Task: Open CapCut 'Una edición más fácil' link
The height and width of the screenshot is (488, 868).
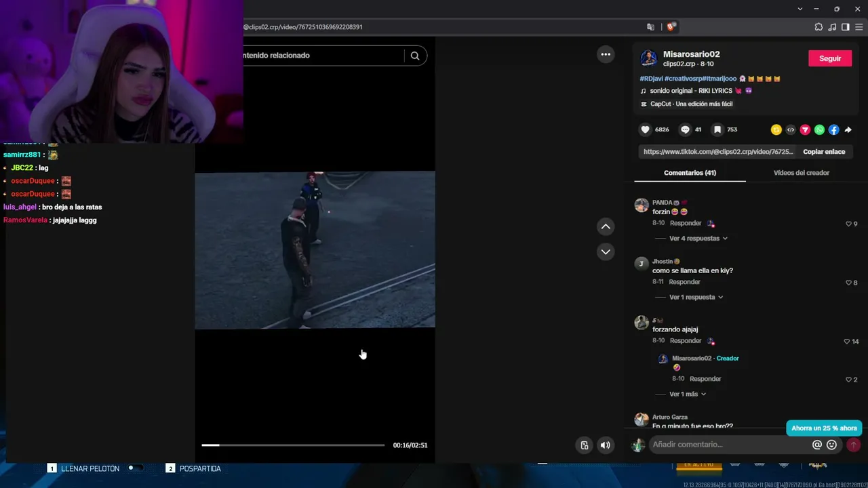Action: (691, 104)
